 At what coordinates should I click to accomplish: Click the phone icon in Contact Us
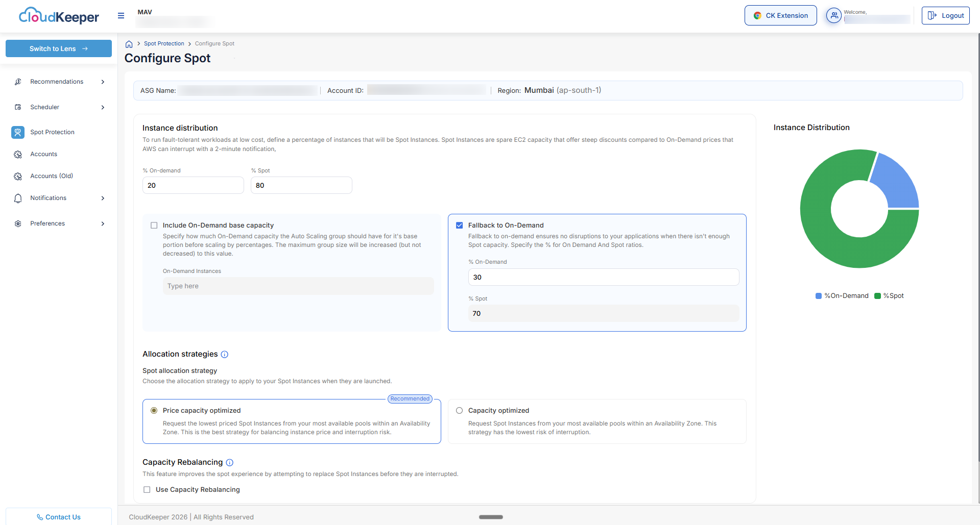pos(40,517)
